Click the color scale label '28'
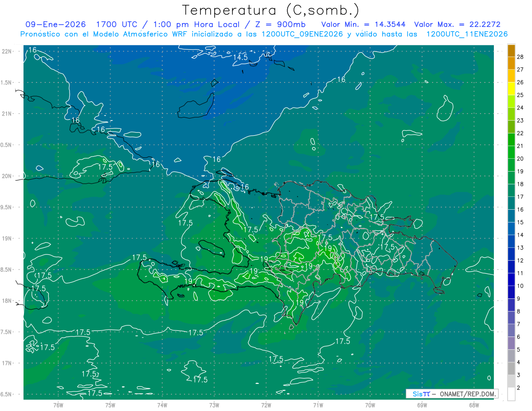The image size is (532, 411). coord(520,57)
